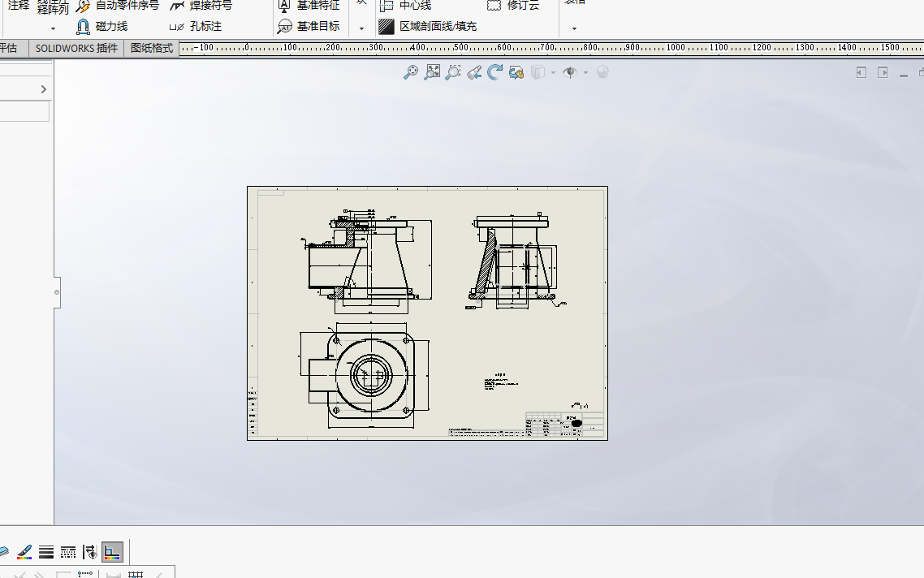This screenshot has width=924, height=578.
Task: Switch to the 图纸格式 tab
Action: (152, 49)
